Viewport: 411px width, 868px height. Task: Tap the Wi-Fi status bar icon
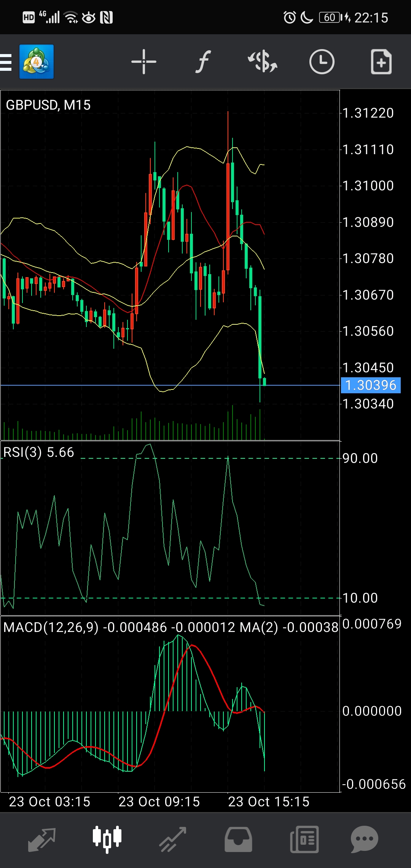pos(71,18)
